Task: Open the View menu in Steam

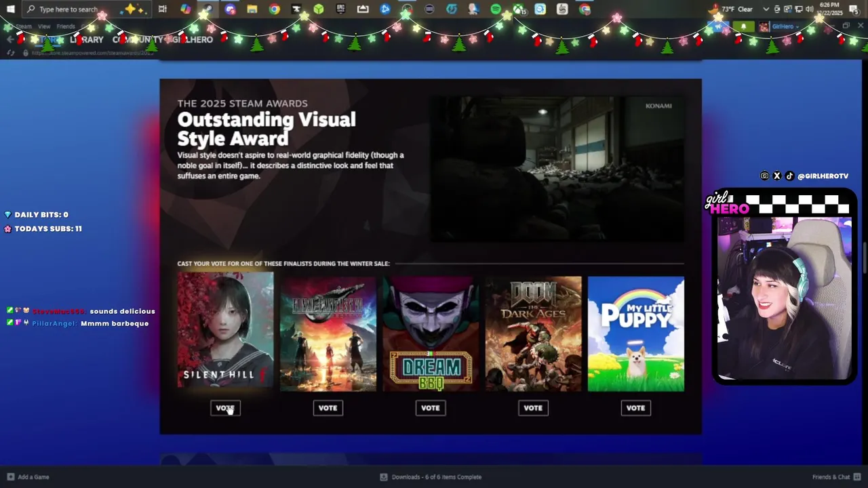Action: pyautogui.click(x=44, y=26)
